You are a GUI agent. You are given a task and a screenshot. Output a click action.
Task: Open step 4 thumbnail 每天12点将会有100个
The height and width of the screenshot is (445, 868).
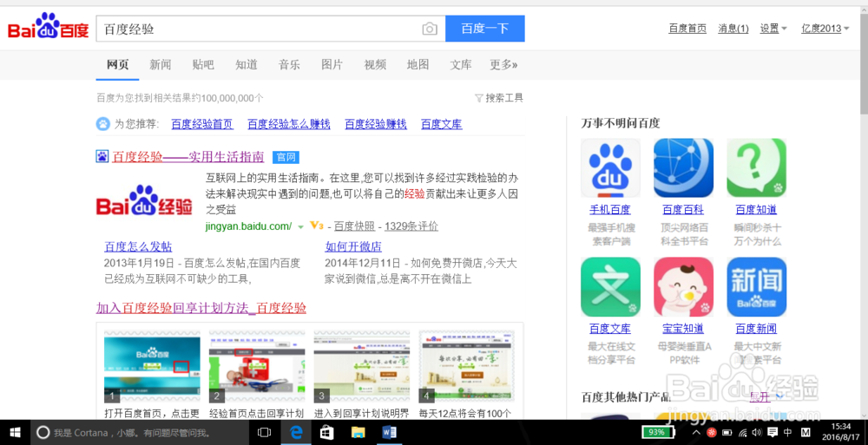[467, 366]
